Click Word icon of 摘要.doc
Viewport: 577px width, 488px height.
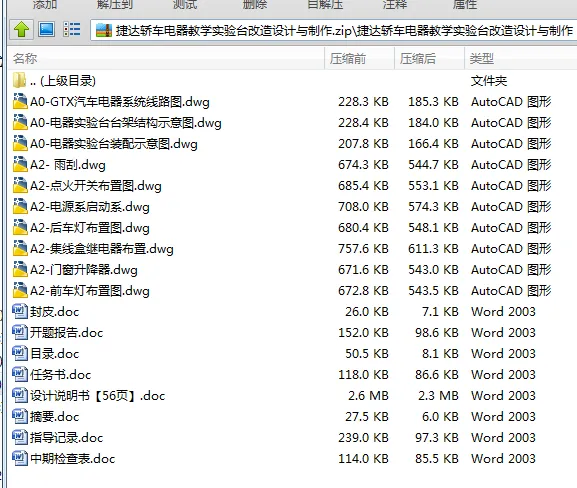pos(20,416)
